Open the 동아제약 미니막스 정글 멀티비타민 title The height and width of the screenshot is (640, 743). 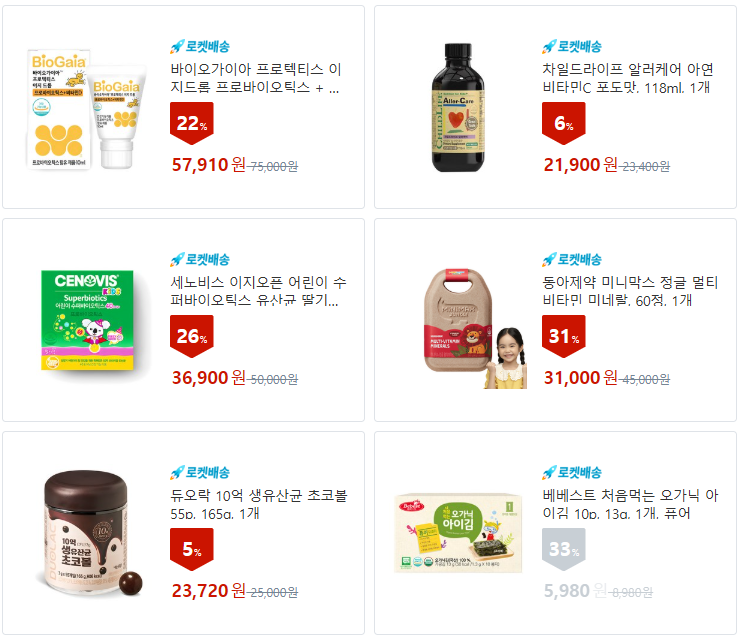[x=630, y=291]
